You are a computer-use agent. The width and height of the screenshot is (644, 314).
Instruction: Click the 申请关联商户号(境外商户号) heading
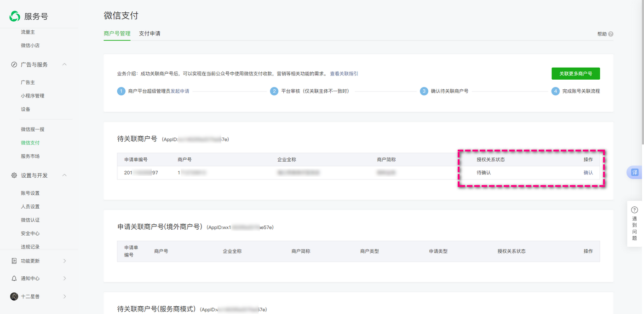[160, 227]
